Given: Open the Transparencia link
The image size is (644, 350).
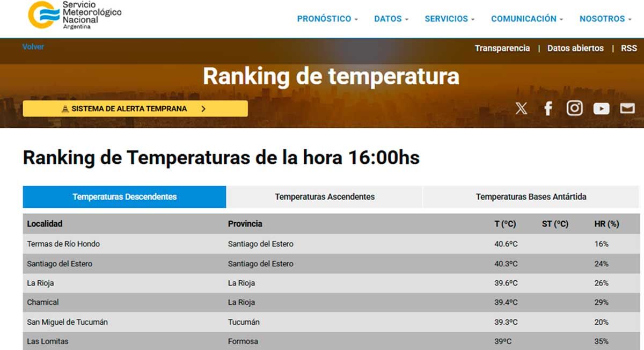Looking at the screenshot, I should pyautogui.click(x=502, y=48).
